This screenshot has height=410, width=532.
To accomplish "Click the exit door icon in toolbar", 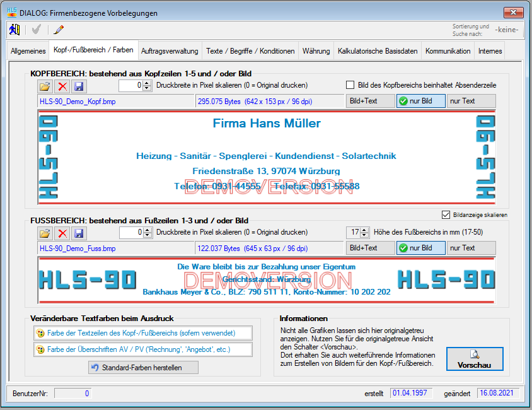I will (14, 29).
